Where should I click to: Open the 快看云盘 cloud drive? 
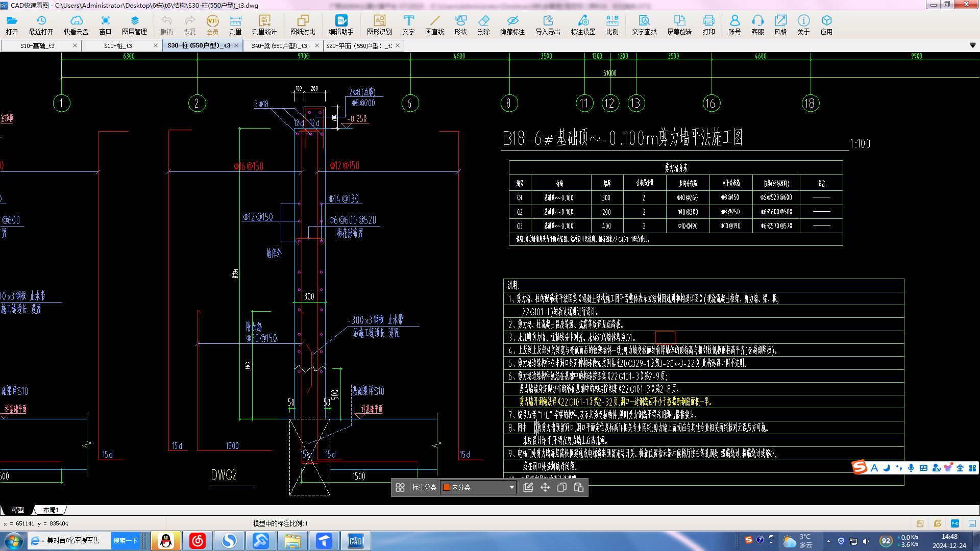(x=76, y=24)
